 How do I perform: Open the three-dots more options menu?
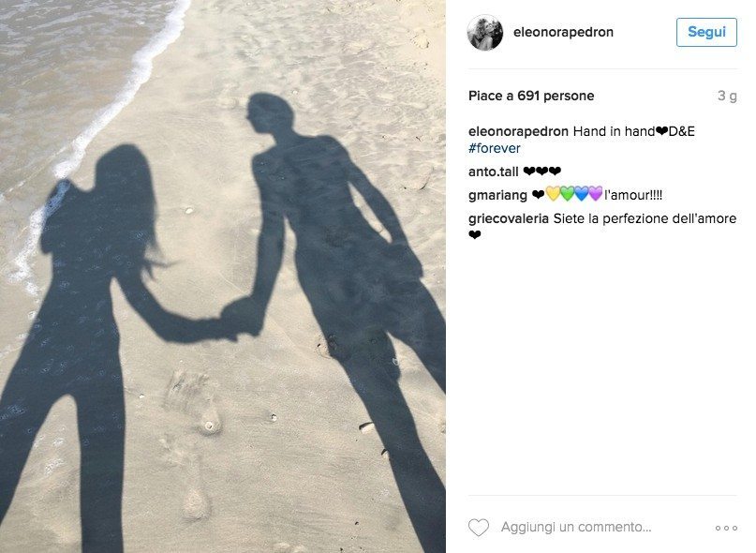point(726,528)
